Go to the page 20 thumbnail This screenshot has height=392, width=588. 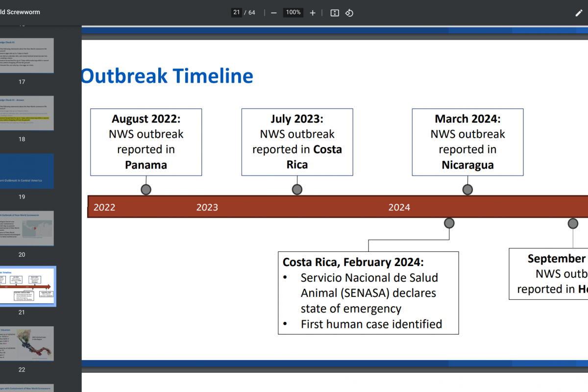[x=27, y=228]
